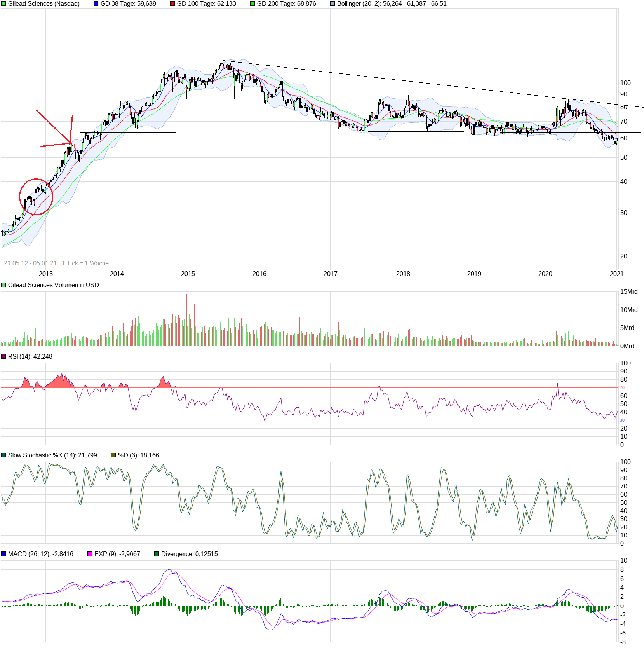Click the Bollinger band legend square
Viewport: 644px width, 649px height.
(332, 4)
